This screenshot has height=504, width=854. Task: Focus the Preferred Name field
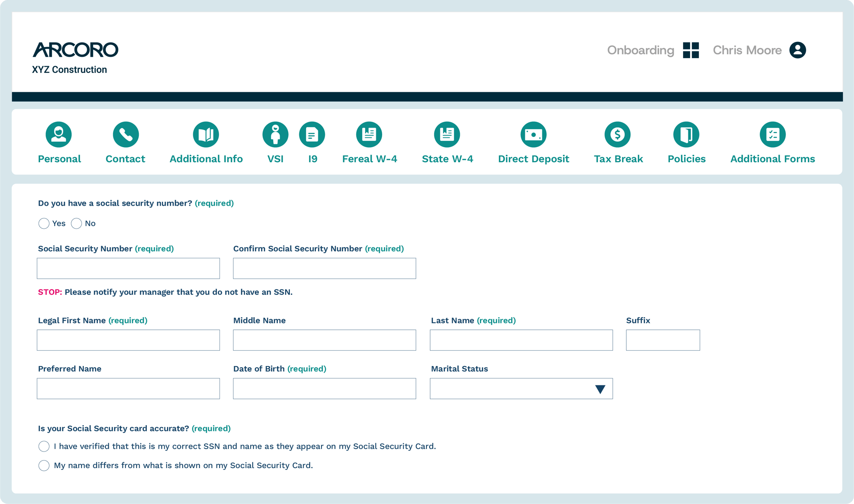coord(129,389)
